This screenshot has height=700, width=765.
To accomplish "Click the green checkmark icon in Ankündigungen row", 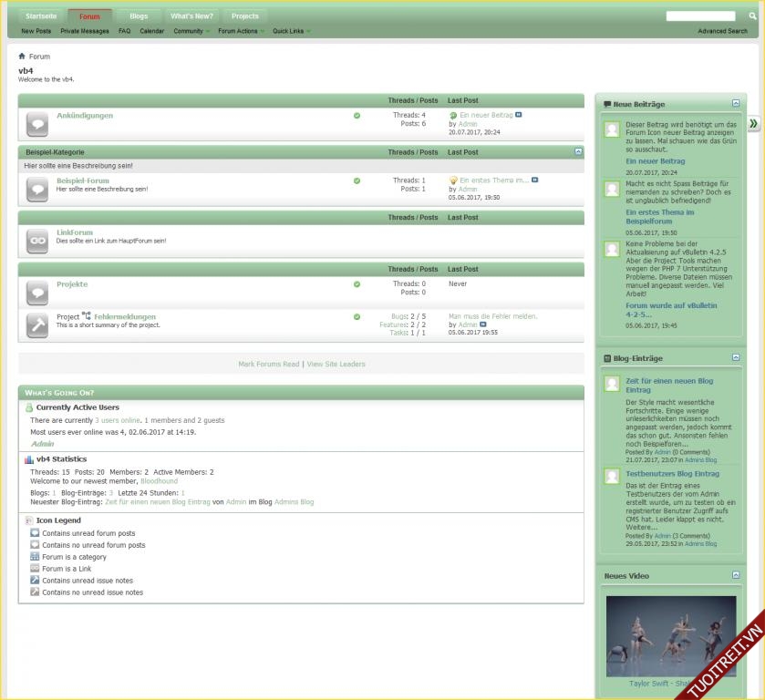I will [357, 116].
